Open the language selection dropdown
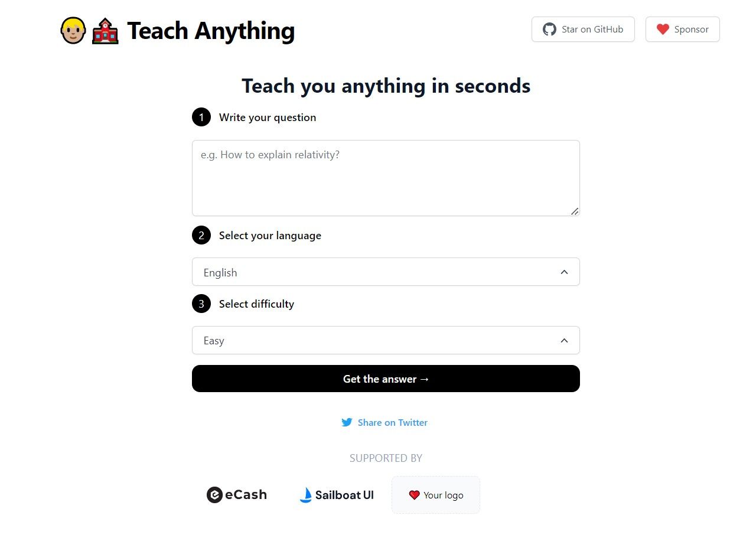The width and height of the screenshot is (756, 538). click(x=386, y=272)
